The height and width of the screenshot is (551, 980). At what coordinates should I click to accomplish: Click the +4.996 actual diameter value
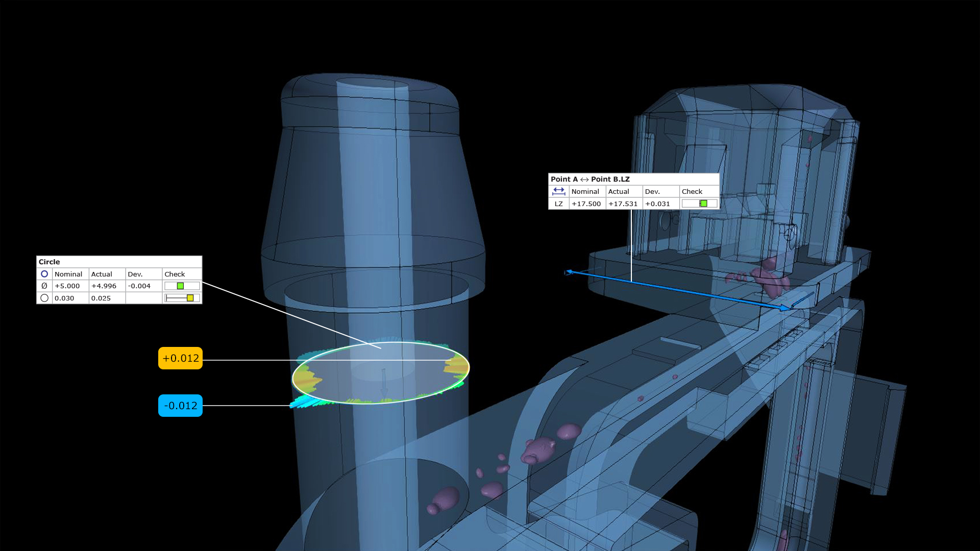click(x=104, y=286)
